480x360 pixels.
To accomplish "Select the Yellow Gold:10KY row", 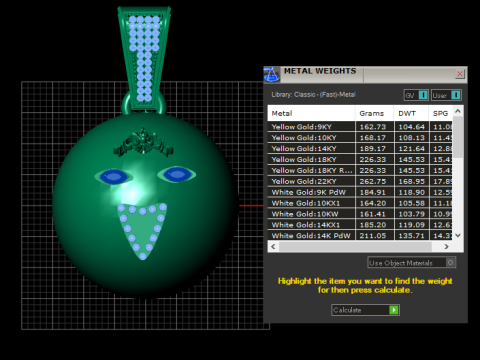I will [x=360, y=138].
